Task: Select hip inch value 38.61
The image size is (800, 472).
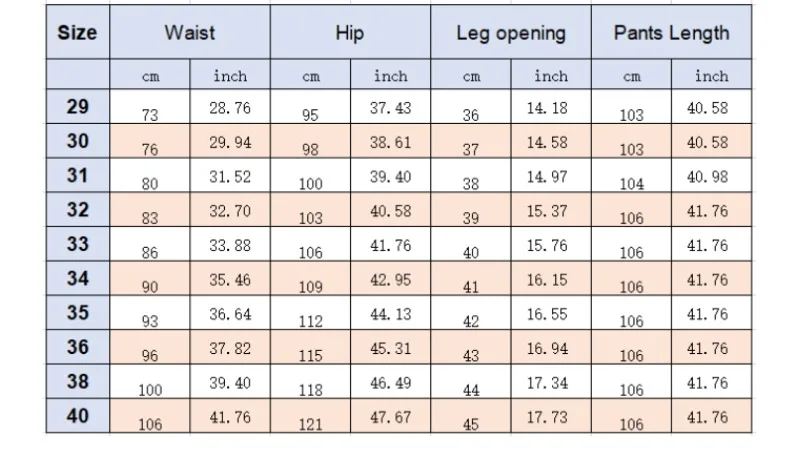Action: (x=390, y=142)
